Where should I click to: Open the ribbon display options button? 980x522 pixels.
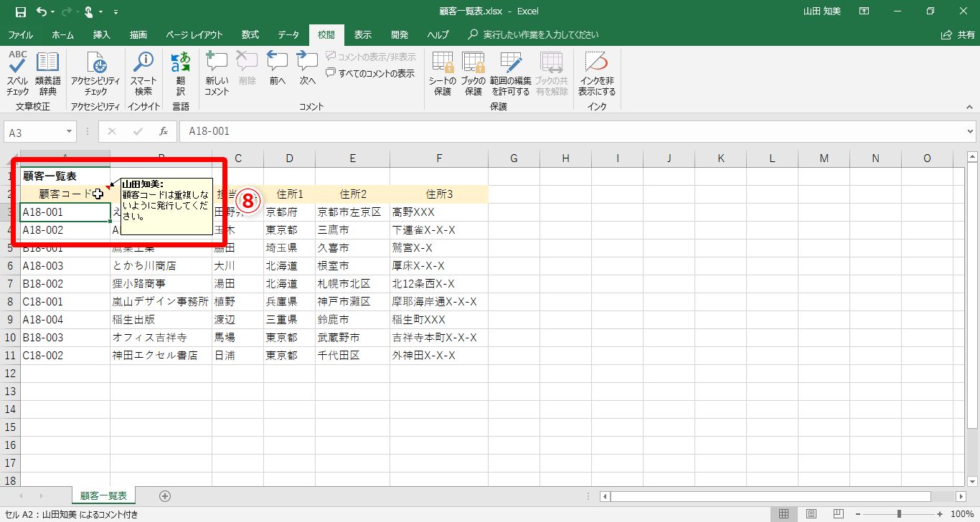[864, 11]
